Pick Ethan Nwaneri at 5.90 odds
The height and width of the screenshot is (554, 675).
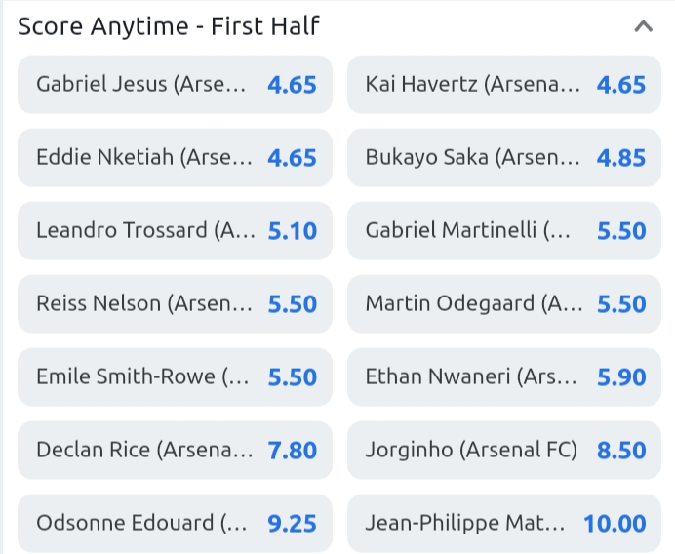504,377
